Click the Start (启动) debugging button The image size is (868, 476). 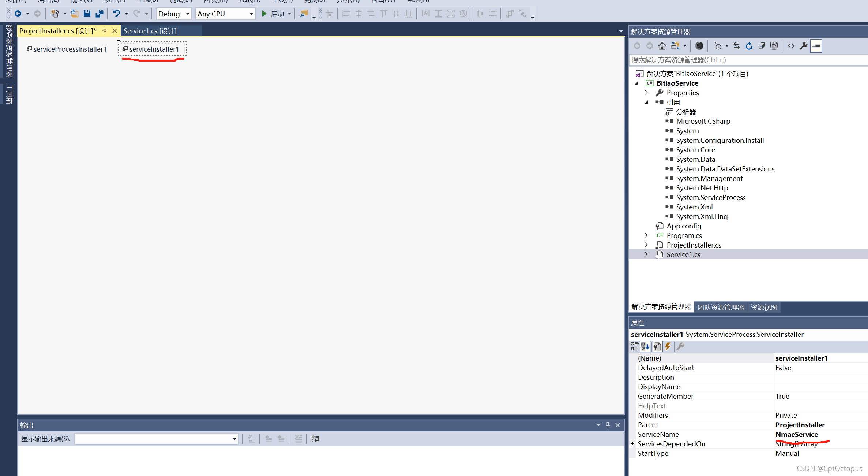pyautogui.click(x=273, y=14)
